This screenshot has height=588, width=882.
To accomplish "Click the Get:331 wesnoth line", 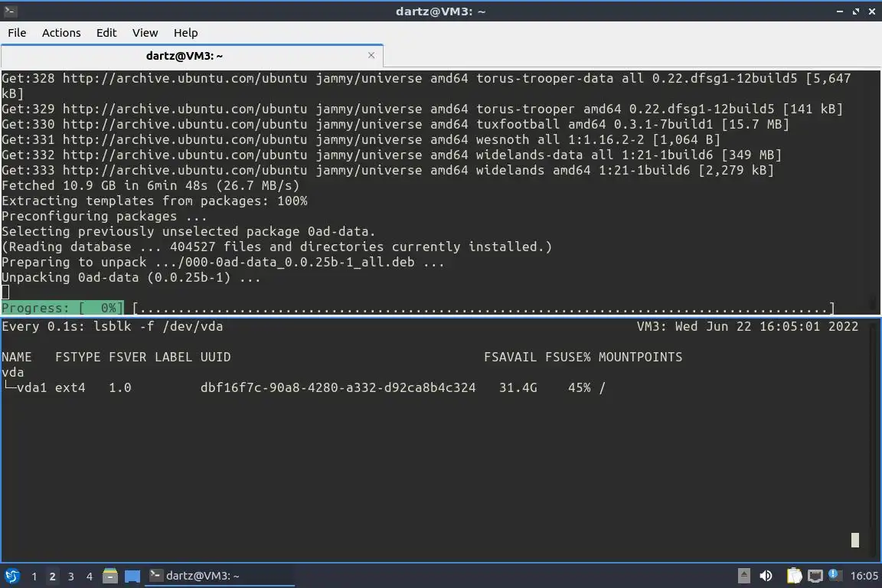I will 361,139.
